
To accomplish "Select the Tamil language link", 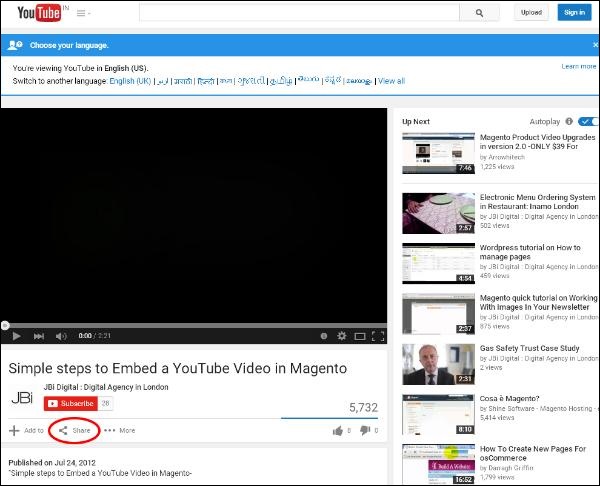I will tap(281, 81).
